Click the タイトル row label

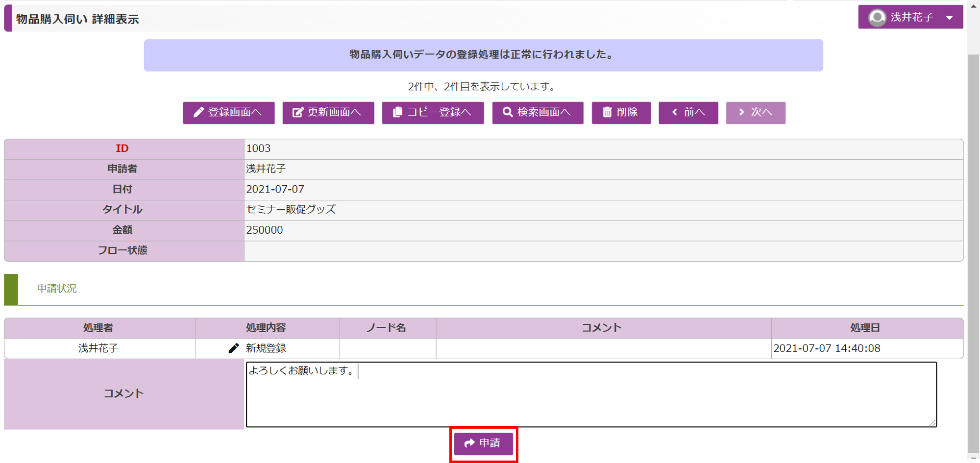point(122,210)
